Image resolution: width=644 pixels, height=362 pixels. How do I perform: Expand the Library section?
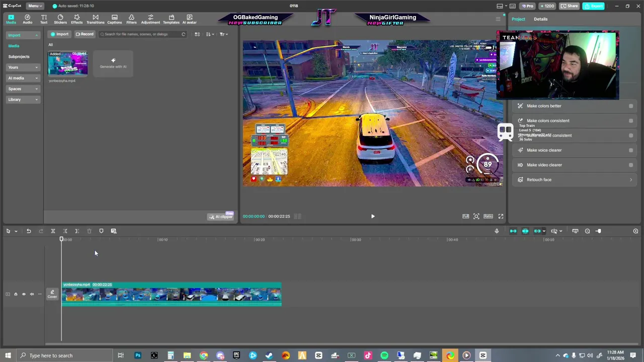pos(23,100)
